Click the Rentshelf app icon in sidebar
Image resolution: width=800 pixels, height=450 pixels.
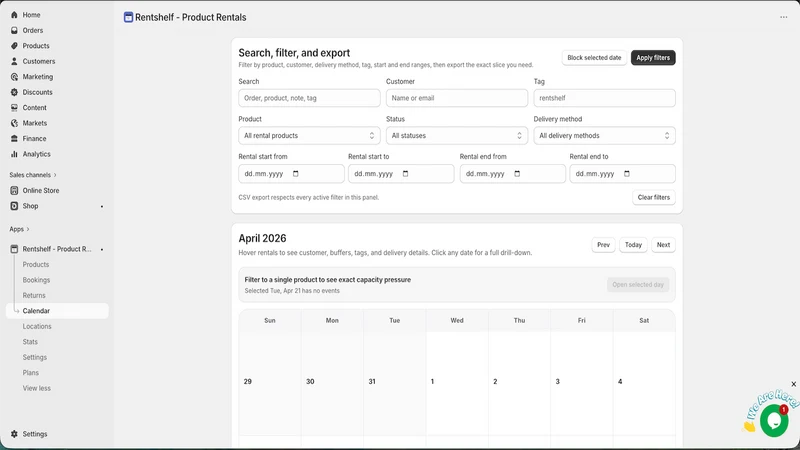click(14, 249)
